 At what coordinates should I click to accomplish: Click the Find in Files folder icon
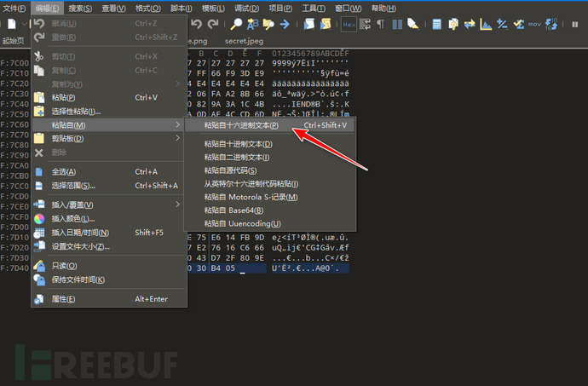tap(268, 25)
